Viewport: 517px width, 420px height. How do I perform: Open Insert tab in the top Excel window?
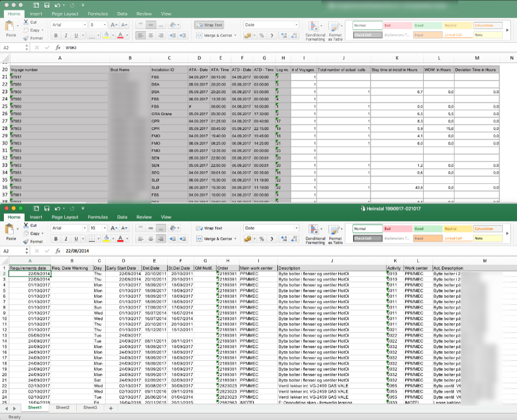click(36, 14)
